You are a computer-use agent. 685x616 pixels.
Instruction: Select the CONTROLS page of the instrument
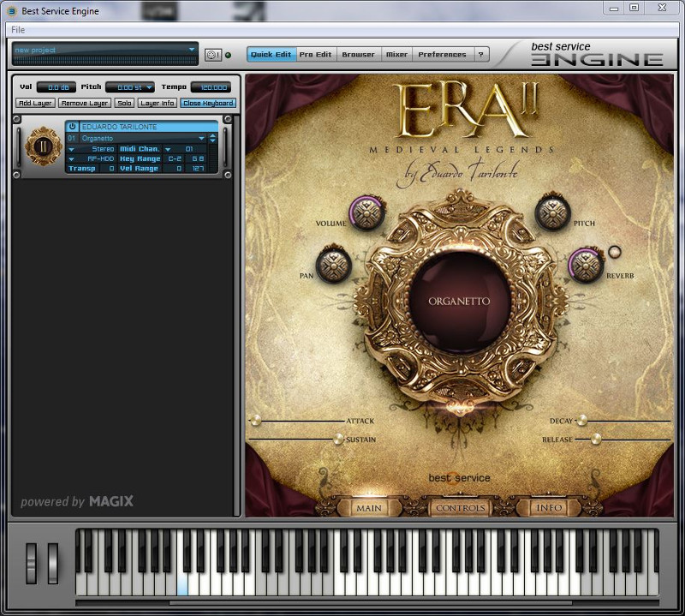(x=460, y=508)
